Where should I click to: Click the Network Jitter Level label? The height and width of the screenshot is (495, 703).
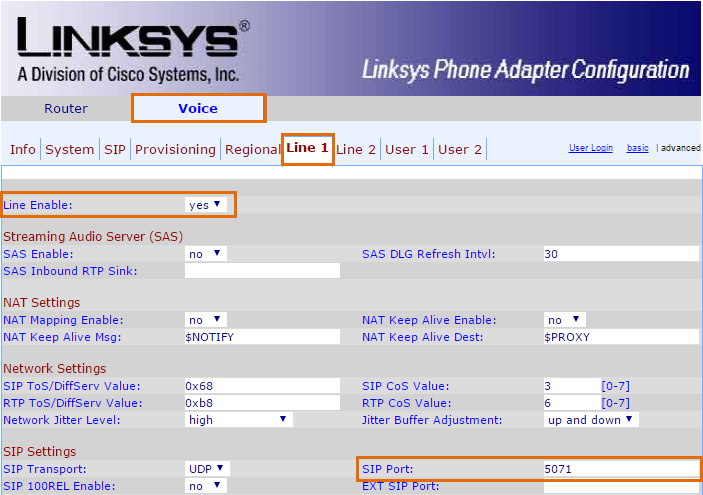pos(62,420)
